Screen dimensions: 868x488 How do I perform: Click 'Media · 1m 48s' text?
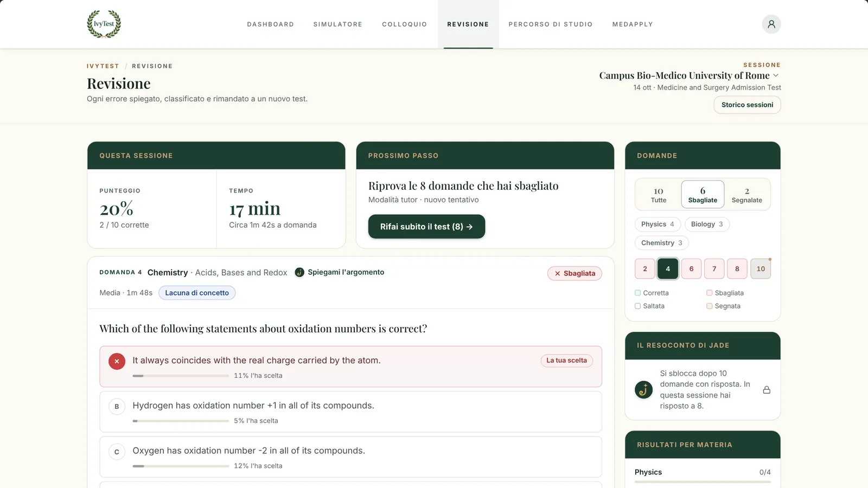[126, 293]
